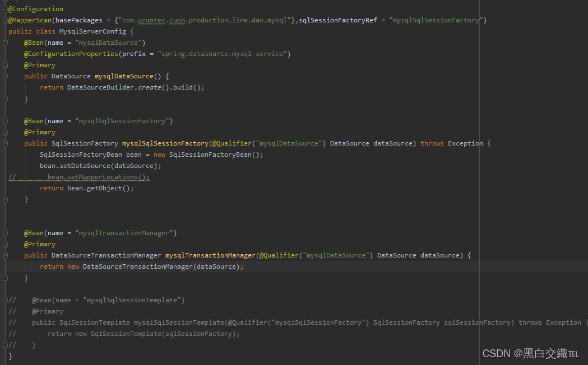Click the @Configuration annotation
This screenshot has width=588, height=365.
[36, 9]
